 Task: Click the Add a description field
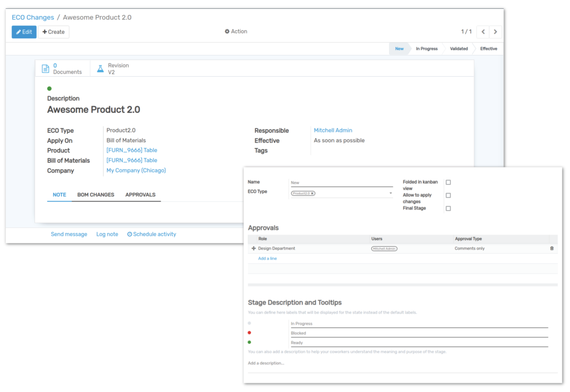tap(402, 363)
